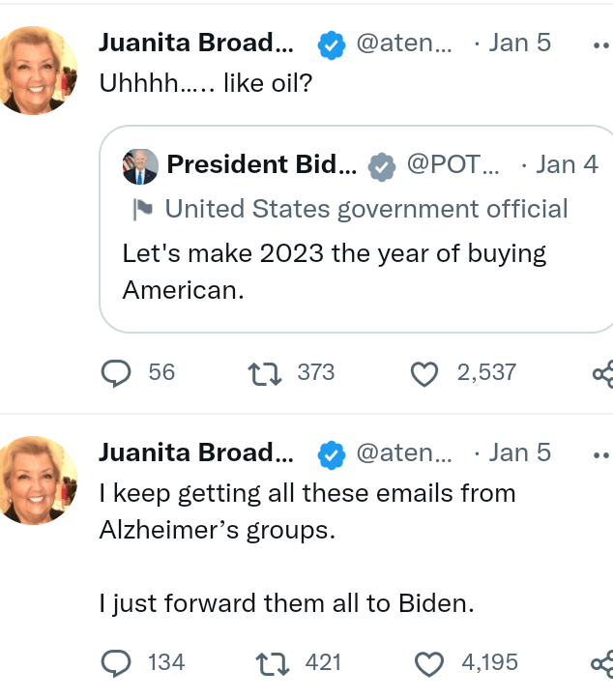Open President Bid... profile name link

[x=261, y=165]
